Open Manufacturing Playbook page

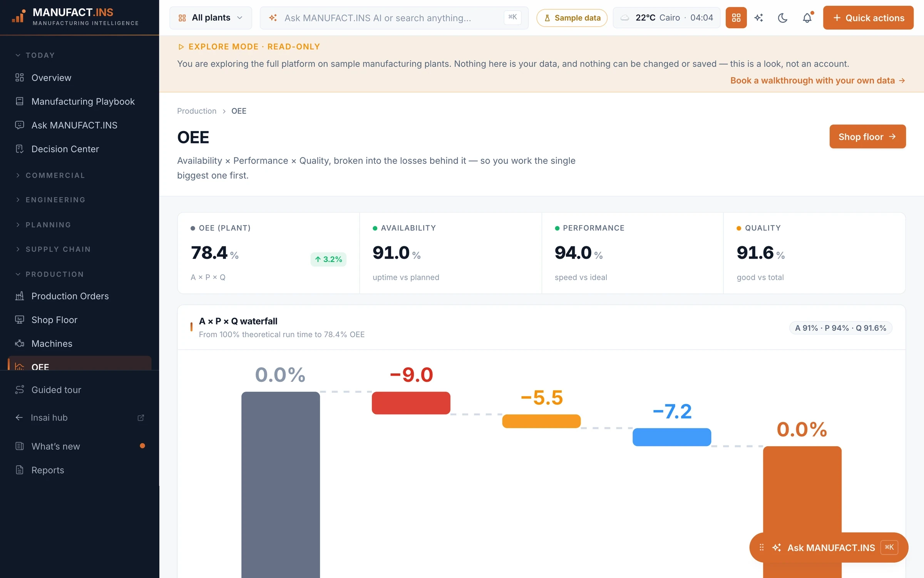pyautogui.click(x=80, y=101)
